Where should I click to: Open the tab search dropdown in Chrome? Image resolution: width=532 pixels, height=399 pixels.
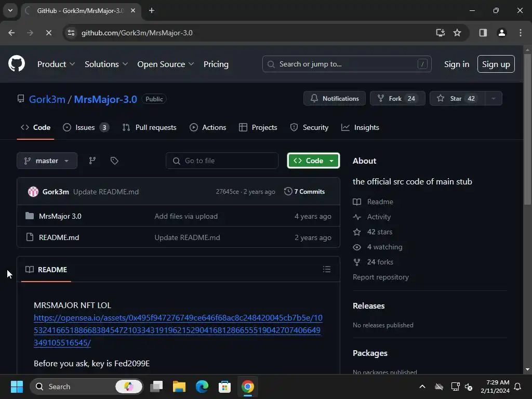pos(10,10)
